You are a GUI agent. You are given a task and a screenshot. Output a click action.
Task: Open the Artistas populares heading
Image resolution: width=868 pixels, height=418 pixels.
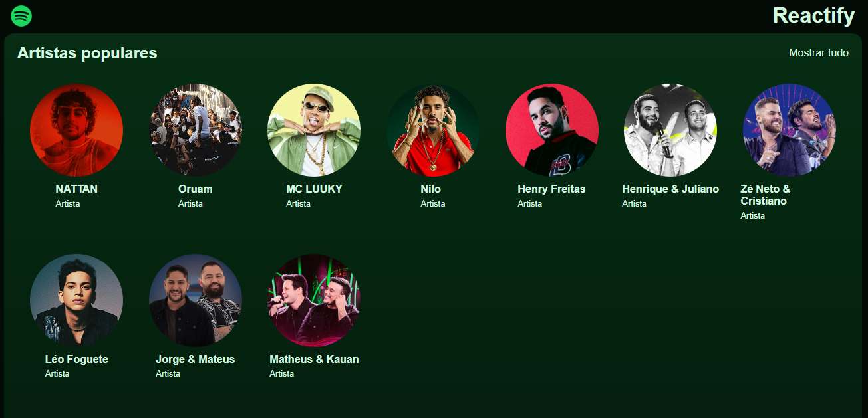87,53
